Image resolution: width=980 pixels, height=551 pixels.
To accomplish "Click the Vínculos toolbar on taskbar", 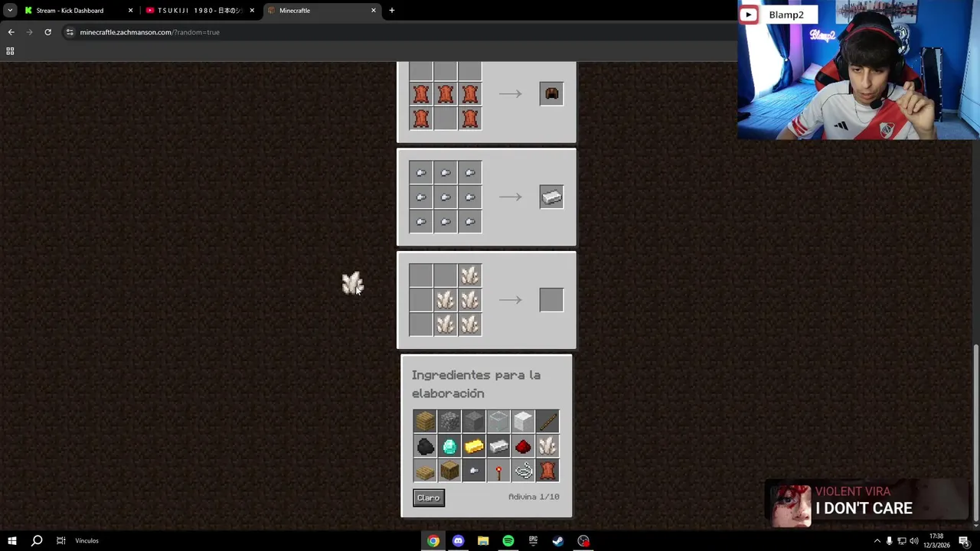I will point(87,541).
